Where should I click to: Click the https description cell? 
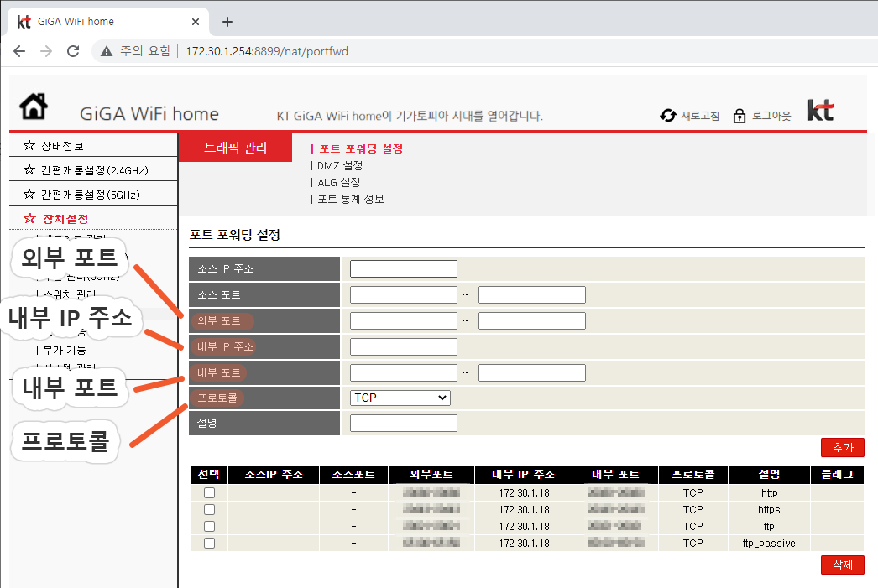point(770,510)
